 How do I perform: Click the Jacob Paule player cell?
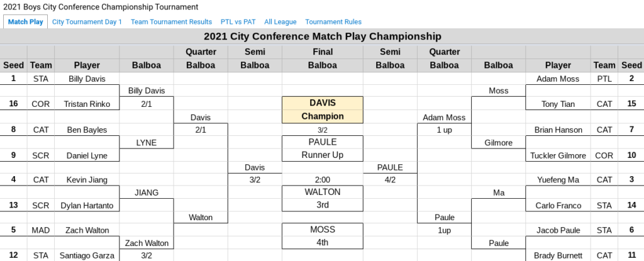558,230
